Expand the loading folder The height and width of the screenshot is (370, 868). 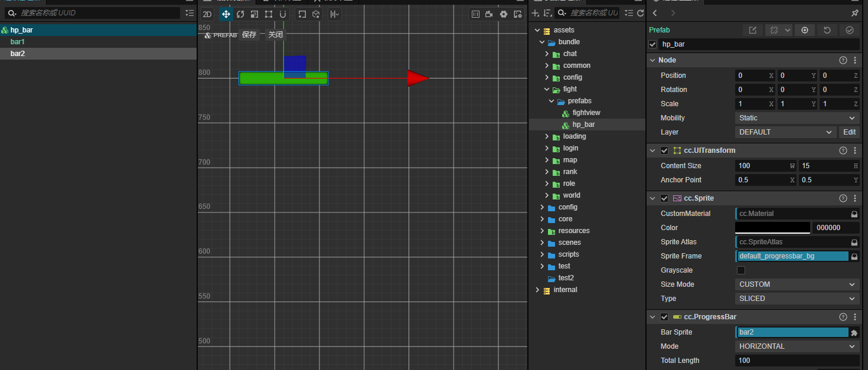click(547, 136)
